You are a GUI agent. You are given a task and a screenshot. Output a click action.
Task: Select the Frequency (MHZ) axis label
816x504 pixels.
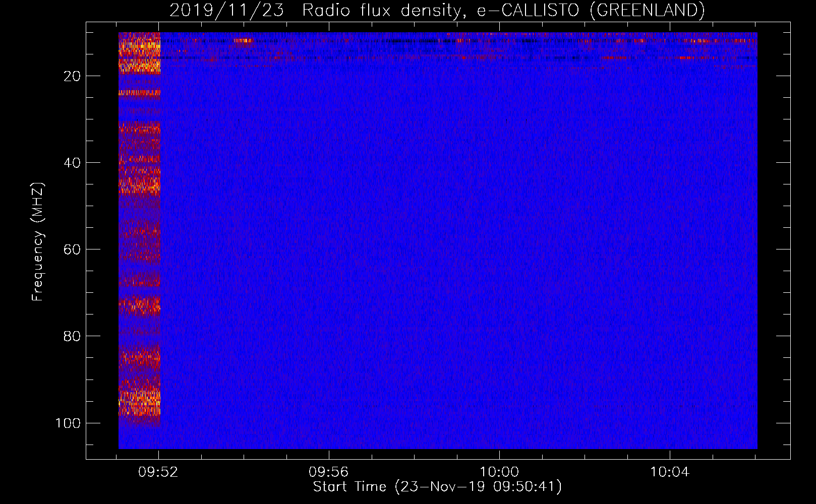[x=38, y=242]
